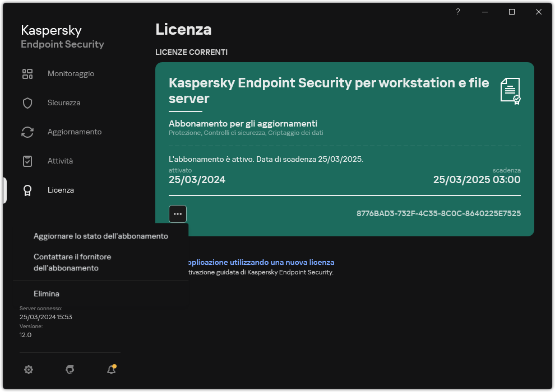Open the help question mark icon
This screenshot has width=555, height=392.
[457, 11]
